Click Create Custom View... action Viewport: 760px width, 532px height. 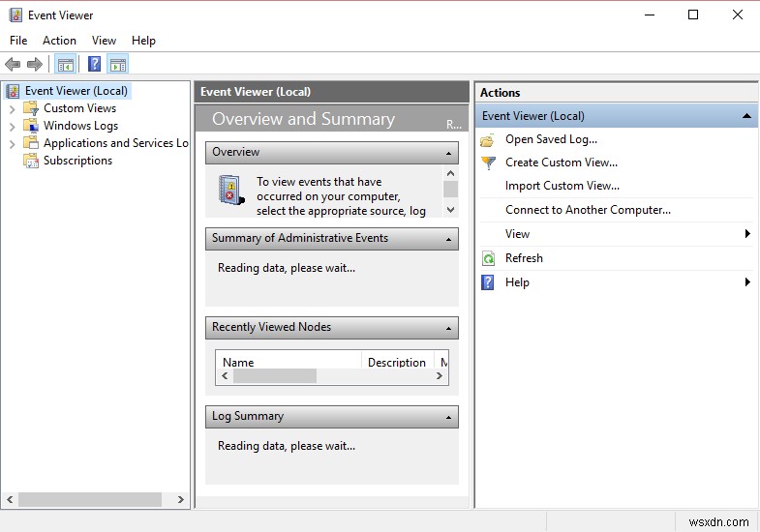pyautogui.click(x=562, y=163)
